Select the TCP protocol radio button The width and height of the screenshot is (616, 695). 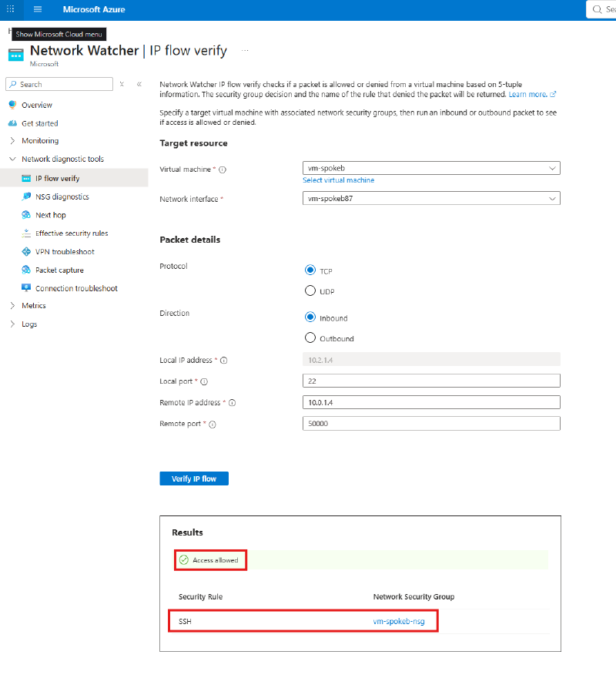(x=310, y=270)
